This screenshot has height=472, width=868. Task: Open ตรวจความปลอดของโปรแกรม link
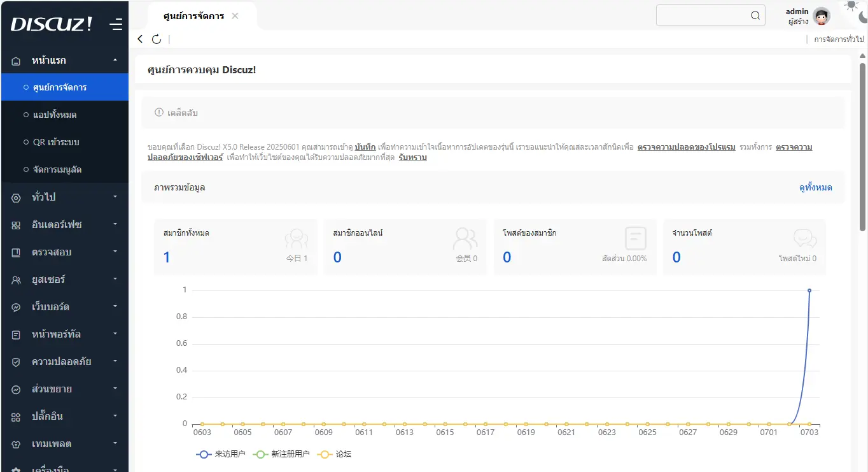pos(686,147)
